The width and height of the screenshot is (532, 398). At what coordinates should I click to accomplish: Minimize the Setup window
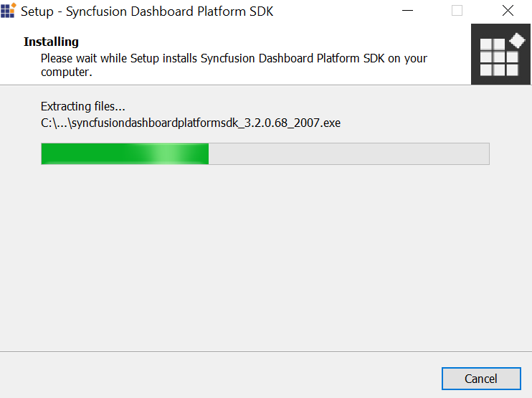point(408,11)
